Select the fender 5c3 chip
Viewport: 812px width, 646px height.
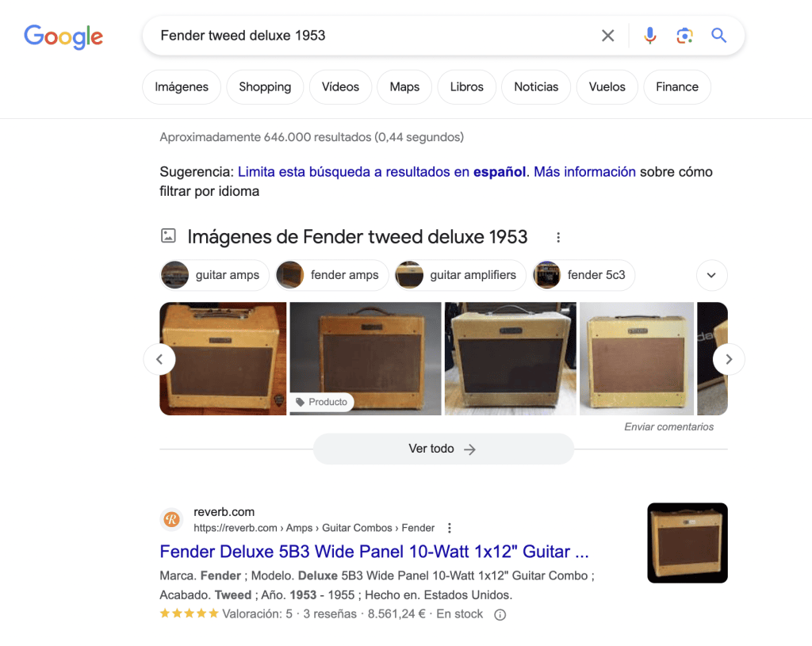point(584,275)
